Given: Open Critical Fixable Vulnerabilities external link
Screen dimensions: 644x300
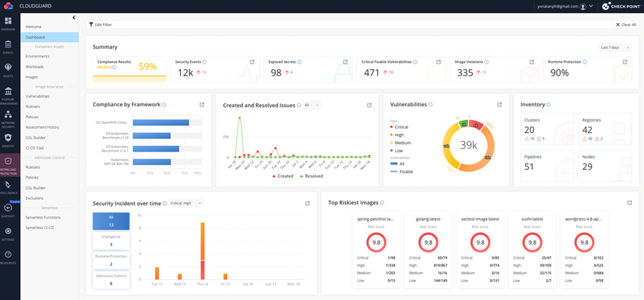Looking at the screenshot, I should click(438, 62).
